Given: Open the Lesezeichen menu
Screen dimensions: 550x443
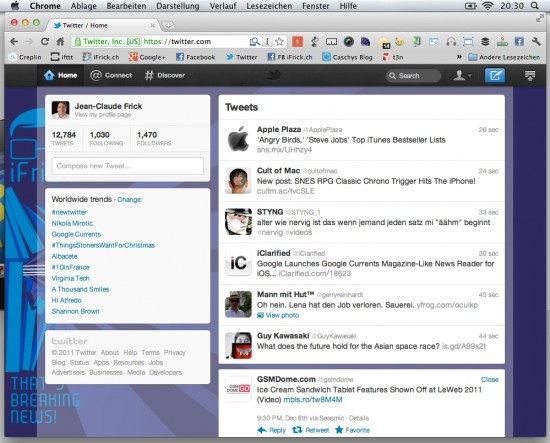Looking at the screenshot, I should (269, 6).
